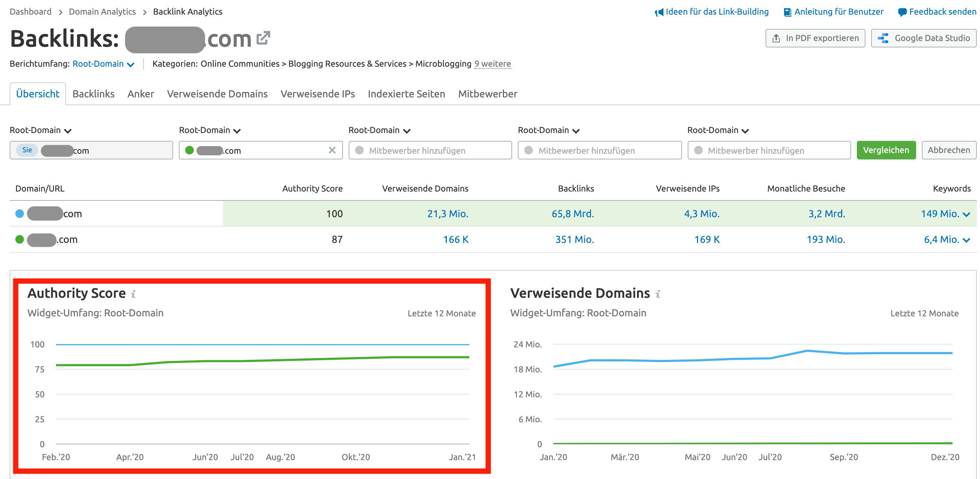The height and width of the screenshot is (479, 980).
Task: Open the Verweisende Domains tab
Action: pos(217,94)
